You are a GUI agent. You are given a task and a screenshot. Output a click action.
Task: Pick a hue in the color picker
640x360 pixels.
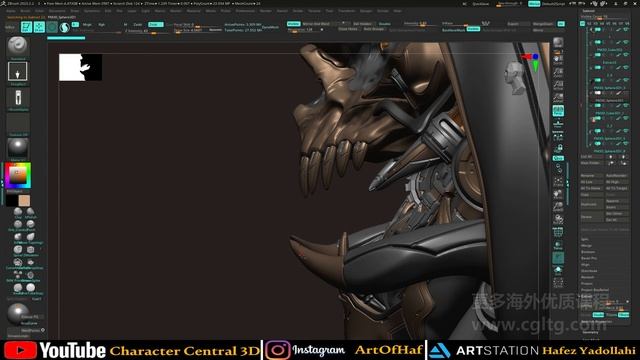(x=18, y=176)
